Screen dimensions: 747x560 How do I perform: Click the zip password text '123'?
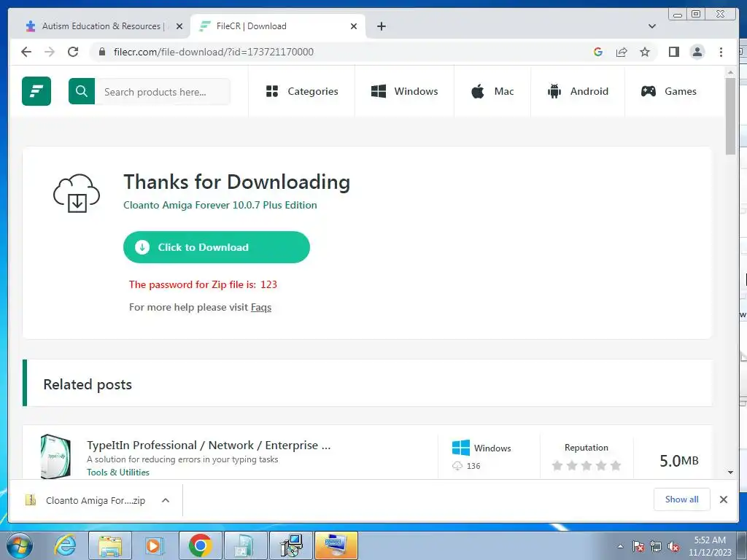pyautogui.click(x=268, y=284)
